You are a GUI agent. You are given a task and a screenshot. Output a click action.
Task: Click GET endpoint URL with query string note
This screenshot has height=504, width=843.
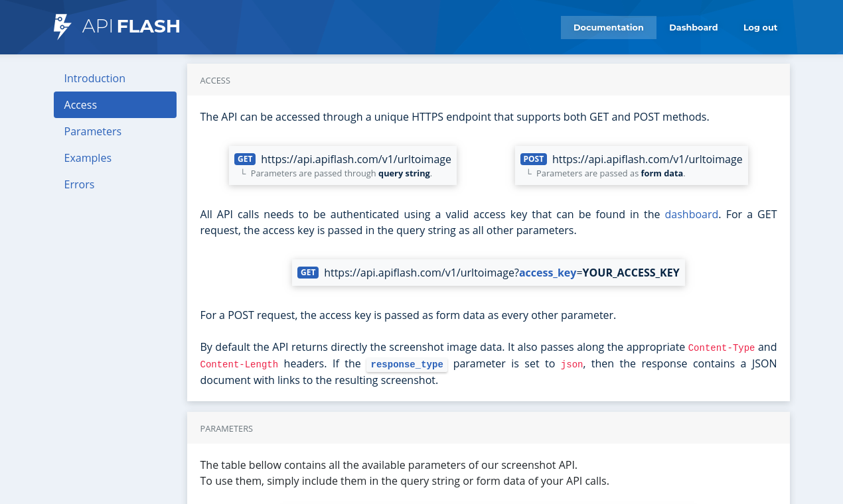(x=356, y=159)
